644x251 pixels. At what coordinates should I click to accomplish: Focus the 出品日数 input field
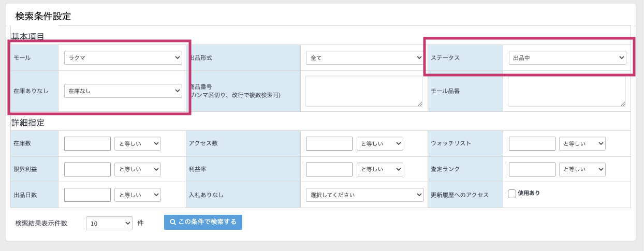point(87,195)
